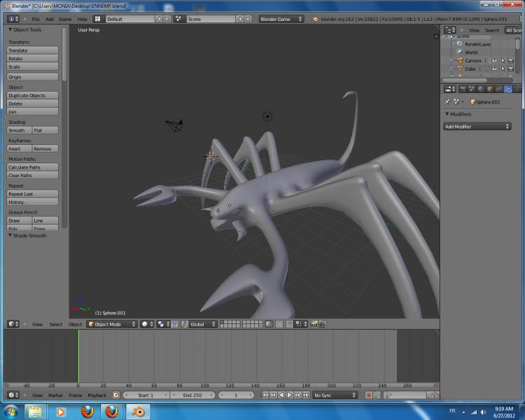Open the Select menu in 3D header

[55, 324]
